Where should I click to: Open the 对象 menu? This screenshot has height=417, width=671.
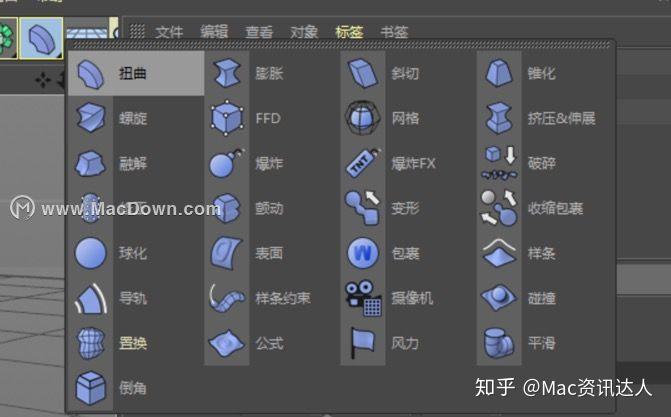point(304,32)
